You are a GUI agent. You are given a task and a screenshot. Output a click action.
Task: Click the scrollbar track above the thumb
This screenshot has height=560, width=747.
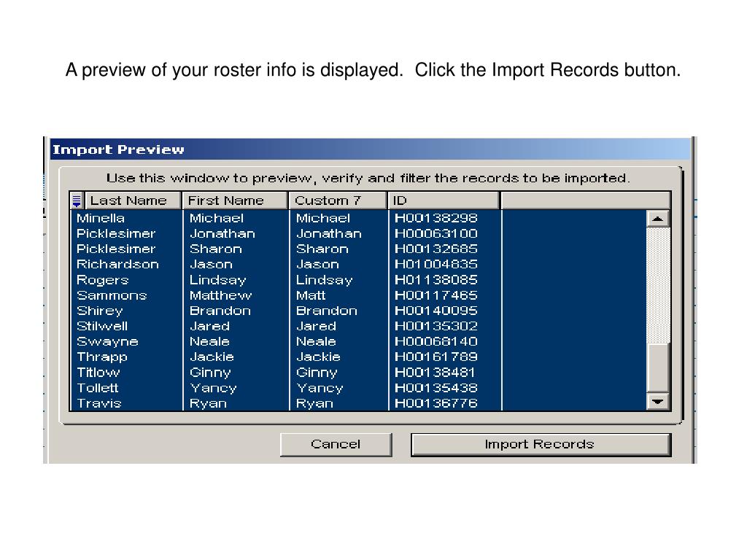click(x=658, y=285)
